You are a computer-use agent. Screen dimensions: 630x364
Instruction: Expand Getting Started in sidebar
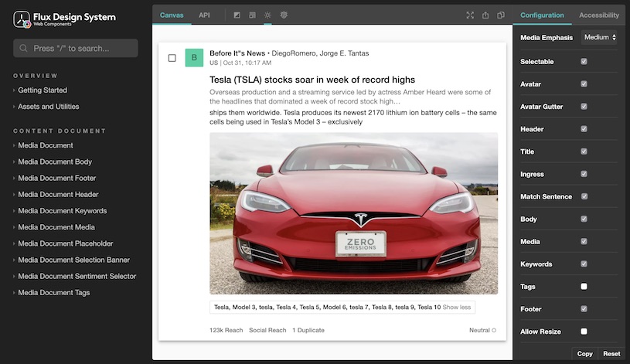[43, 90]
